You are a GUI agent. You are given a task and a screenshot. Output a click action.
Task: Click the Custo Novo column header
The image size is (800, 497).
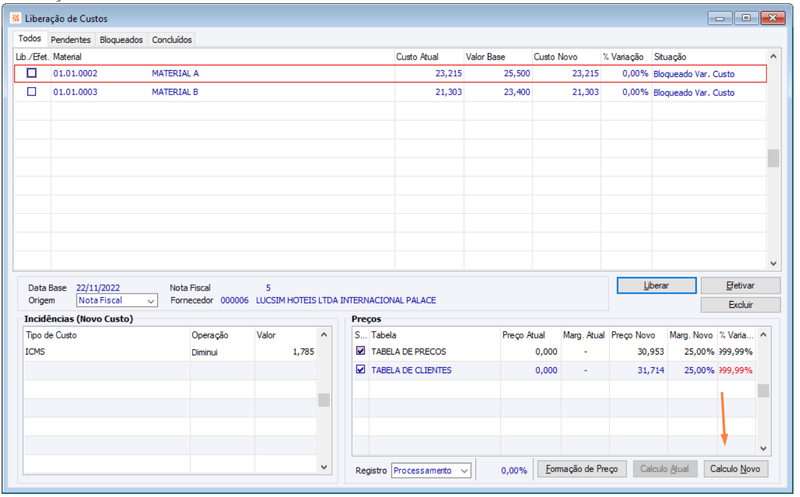point(555,57)
